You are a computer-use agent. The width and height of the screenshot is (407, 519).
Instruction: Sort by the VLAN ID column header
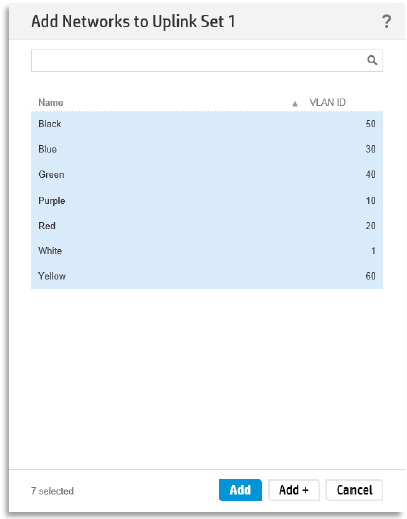point(328,102)
